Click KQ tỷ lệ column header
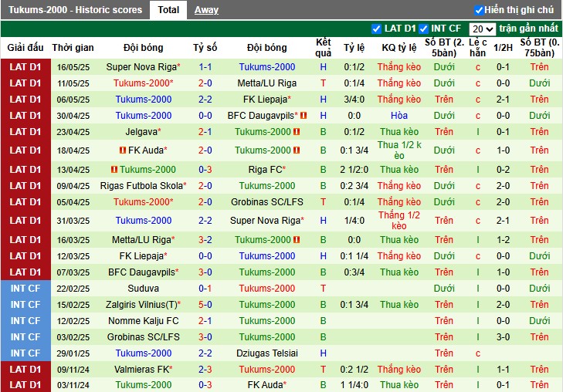Image resolution: width=563 pixels, height=392 pixels. pos(399,48)
